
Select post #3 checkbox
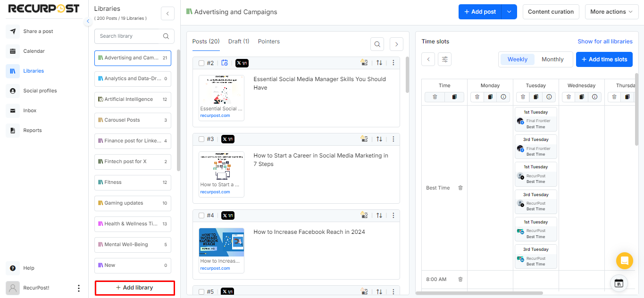[x=201, y=139]
